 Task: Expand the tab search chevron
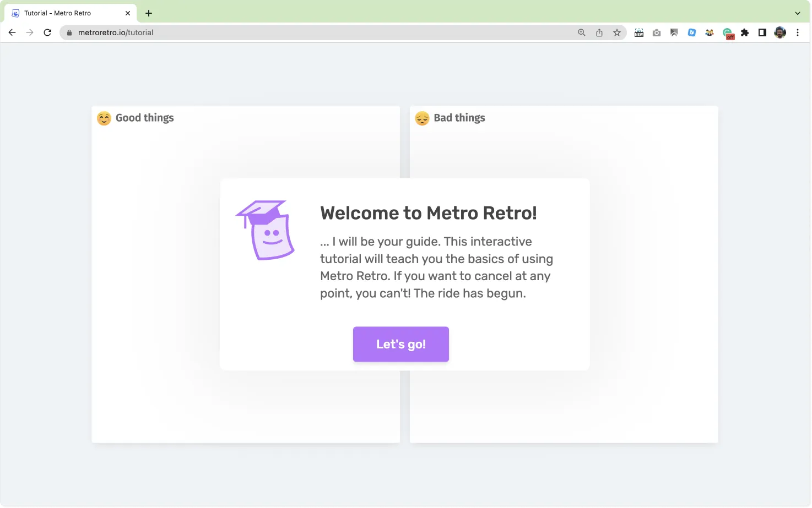(x=798, y=13)
